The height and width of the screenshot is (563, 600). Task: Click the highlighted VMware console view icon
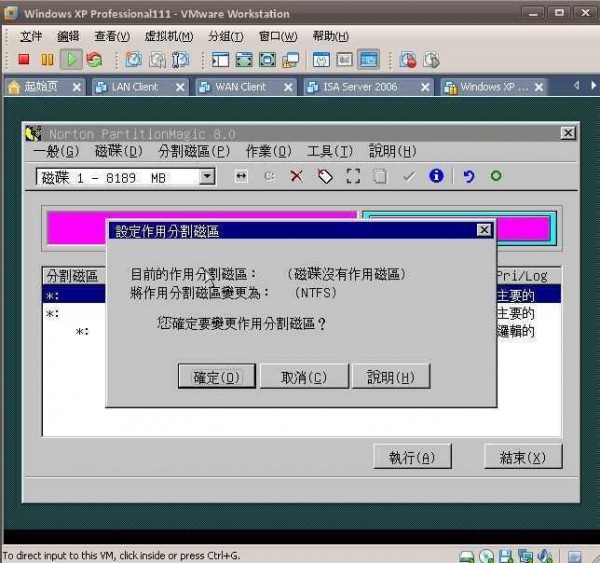(x=368, y=60)
